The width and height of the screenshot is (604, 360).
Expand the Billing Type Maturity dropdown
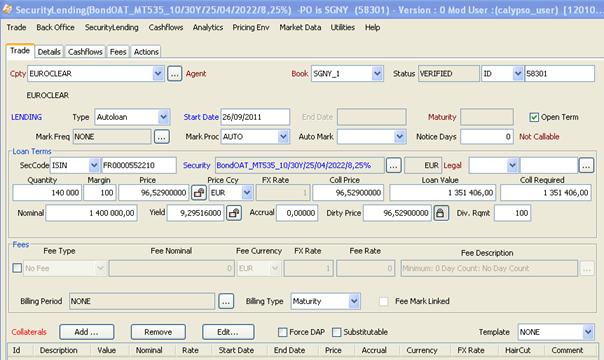(354, 301)
